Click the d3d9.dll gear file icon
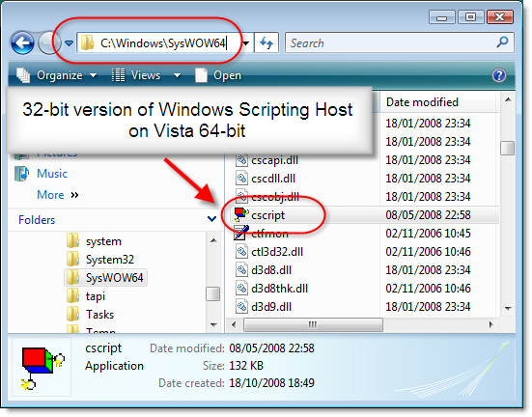This screenshot has width=532, height=417. 241,306
